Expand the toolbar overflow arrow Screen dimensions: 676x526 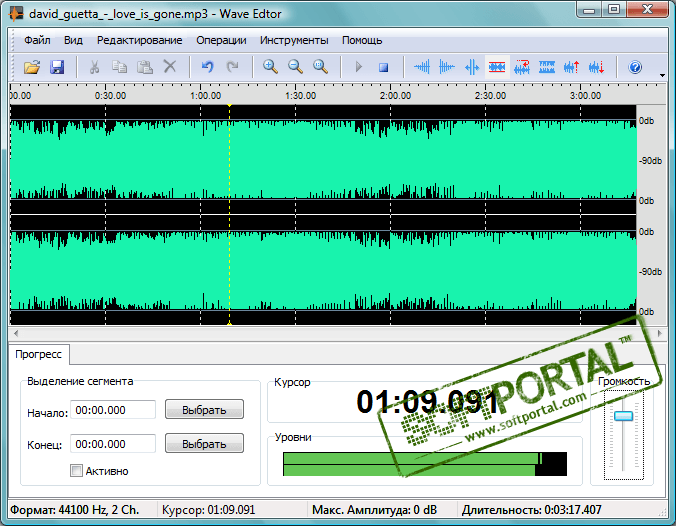point(663,75)
